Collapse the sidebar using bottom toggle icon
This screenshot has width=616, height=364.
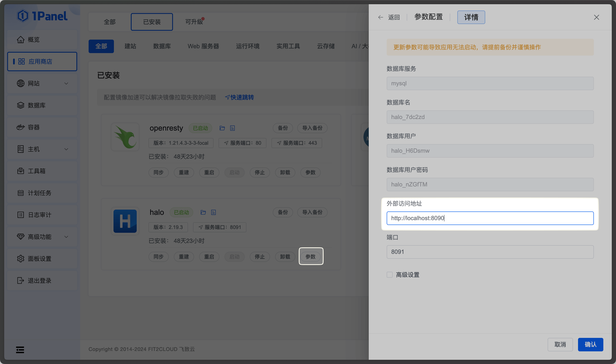coord(20,350)
